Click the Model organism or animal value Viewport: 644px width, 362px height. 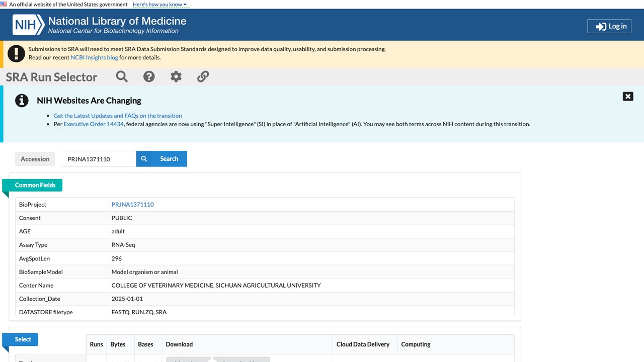(145, 272)
